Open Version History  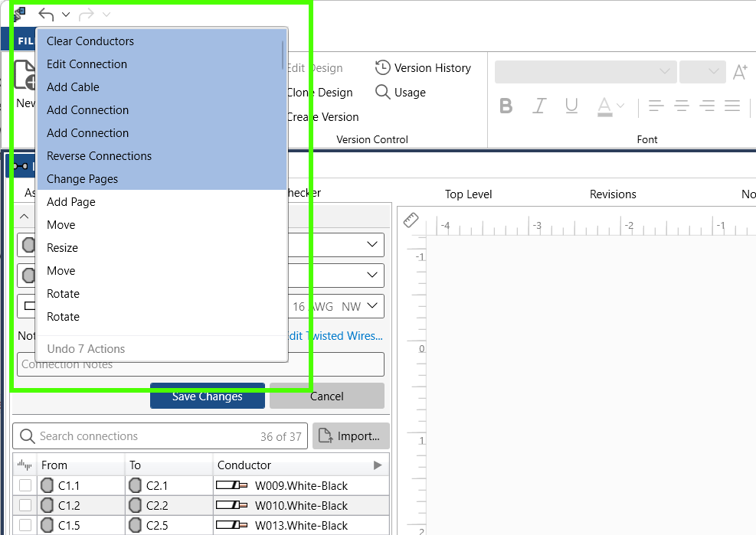424,68
